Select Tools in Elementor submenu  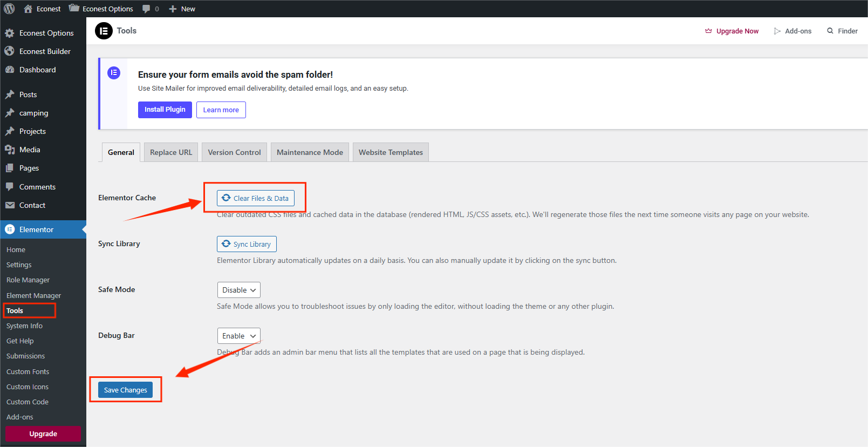(15, 310)
